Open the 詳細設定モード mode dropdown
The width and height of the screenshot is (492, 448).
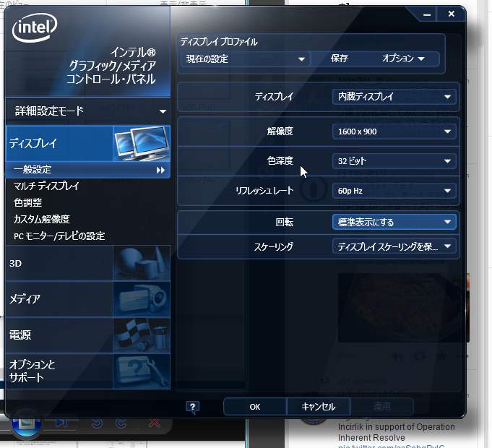coord(88,111)
